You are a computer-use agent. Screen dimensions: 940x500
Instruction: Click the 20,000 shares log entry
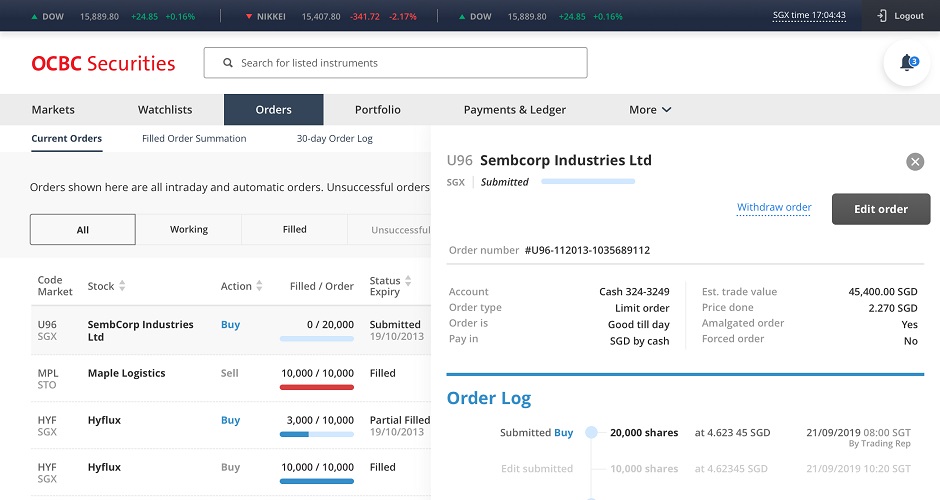click(x=644, y=432)
